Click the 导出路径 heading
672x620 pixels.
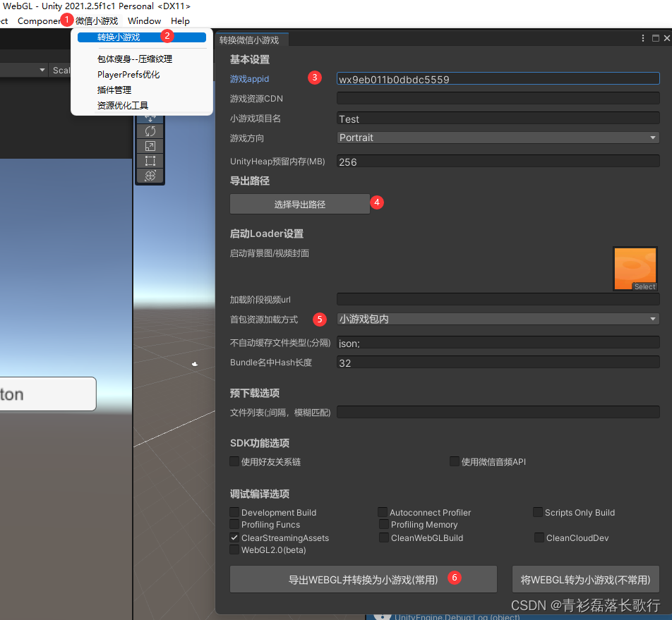click(x=249, y=181)
